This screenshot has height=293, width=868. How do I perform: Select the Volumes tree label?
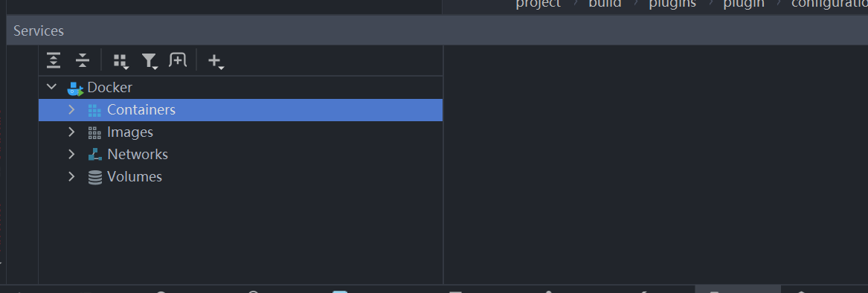coord(135,177)
